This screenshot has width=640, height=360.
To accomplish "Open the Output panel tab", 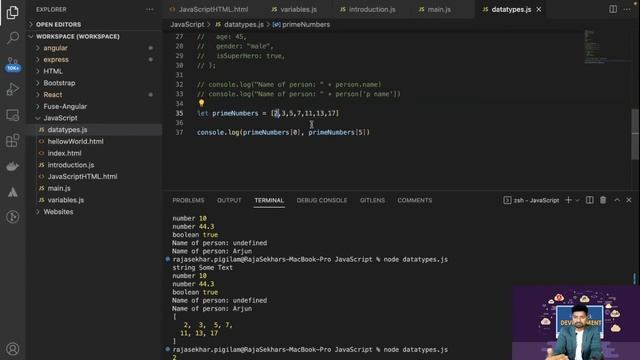I will [229, 200].
